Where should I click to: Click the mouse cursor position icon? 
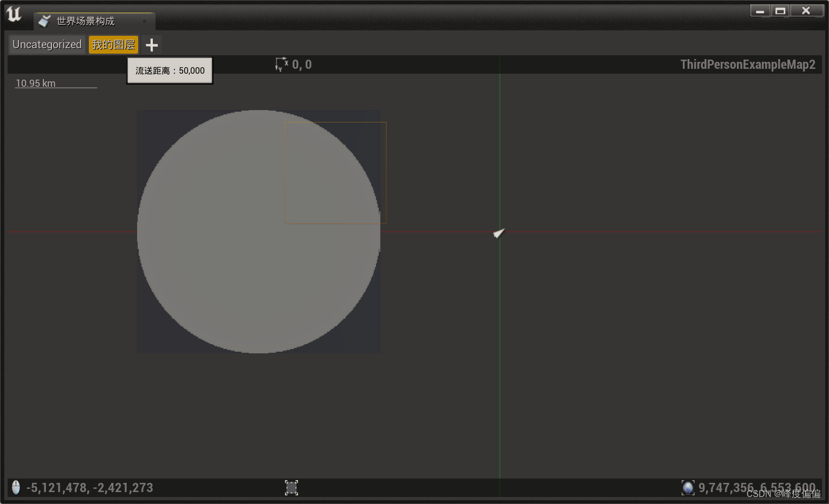tap(16, 487)
